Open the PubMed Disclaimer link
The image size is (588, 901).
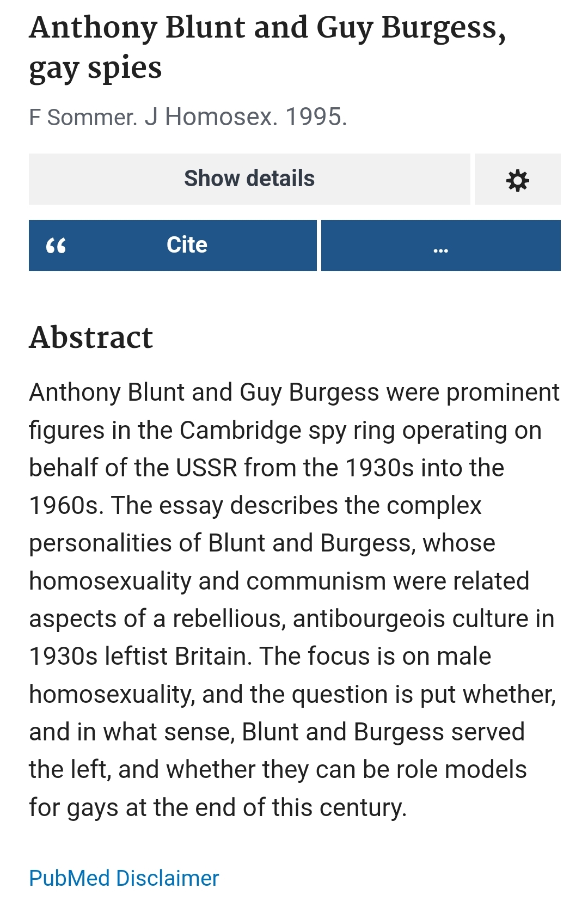[x=124, y=878]
